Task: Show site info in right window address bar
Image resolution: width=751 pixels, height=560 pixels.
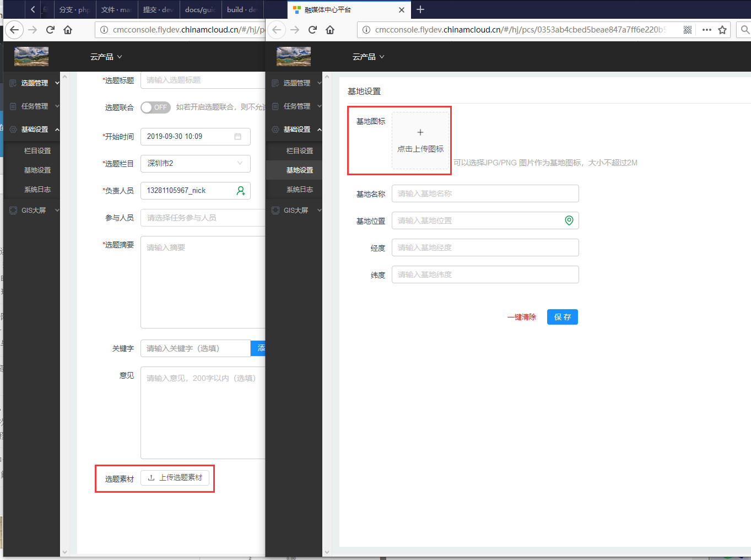Action: pyautogui.click(x=366, y=30)
